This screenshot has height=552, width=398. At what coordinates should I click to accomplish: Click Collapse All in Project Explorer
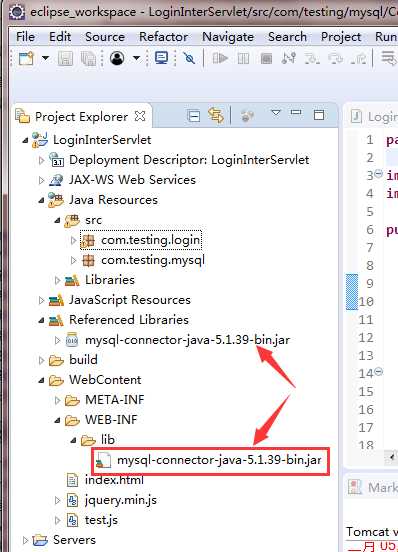pyautogui.click(x=194, y=116)
